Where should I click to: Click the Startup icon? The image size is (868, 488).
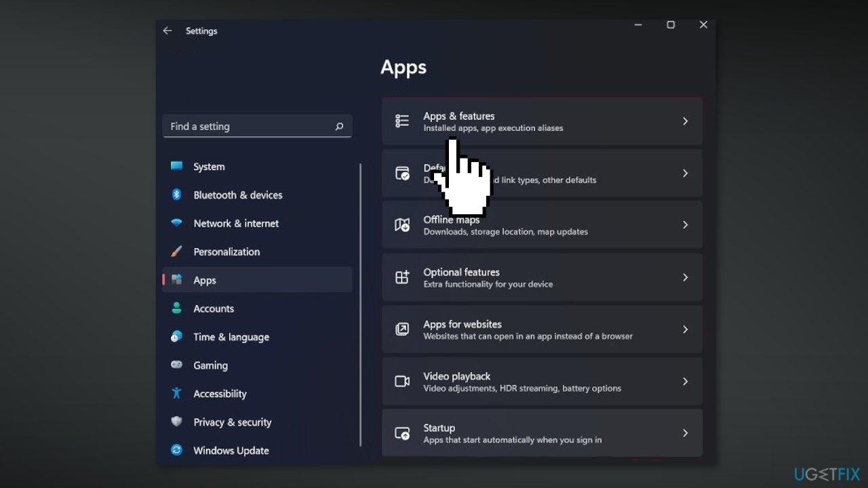(402, 433)
